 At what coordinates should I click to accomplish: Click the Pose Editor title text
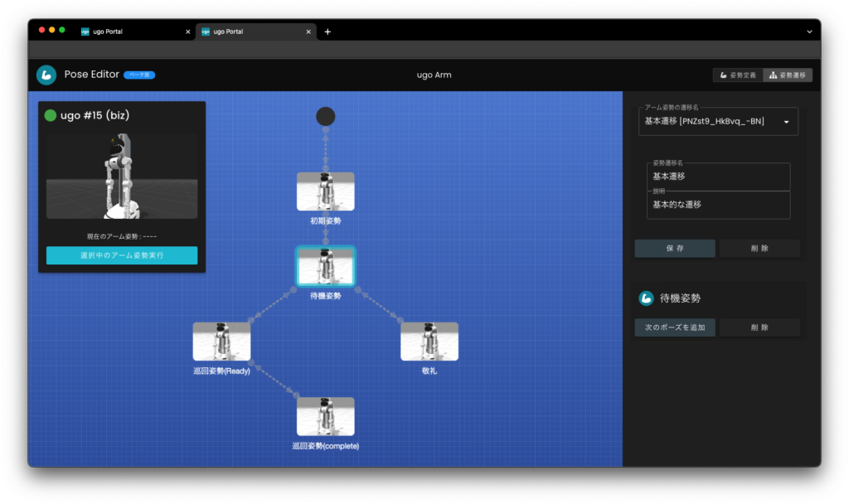point(91,75)
